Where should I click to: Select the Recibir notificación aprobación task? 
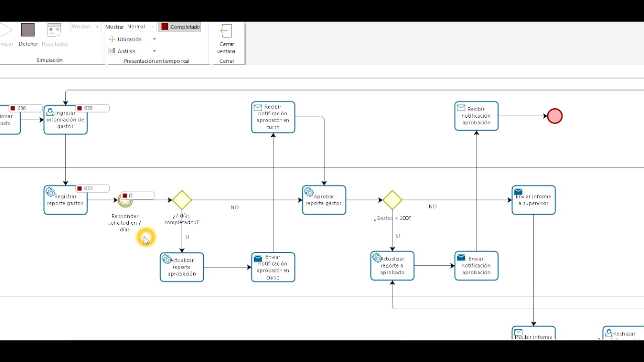[x=476, y=116]
